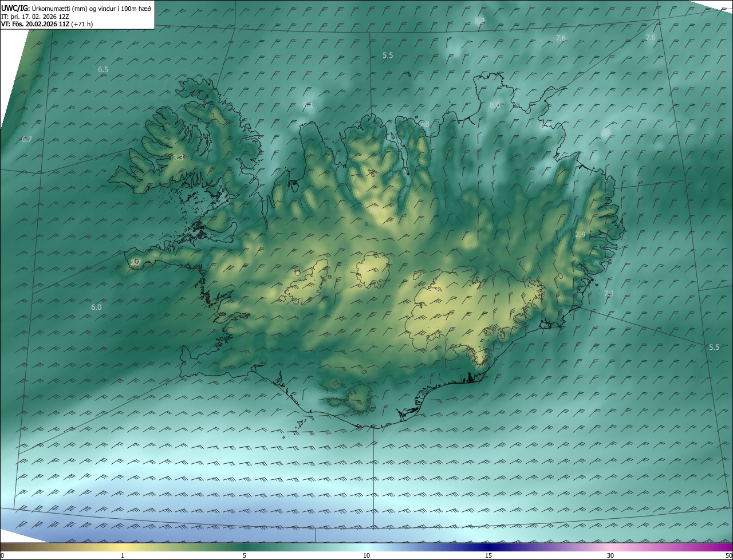Click the "0" tick label on the colour scale
Viewport: 733px width, 560px height.
pyautogui.click(x=2, y=556)
